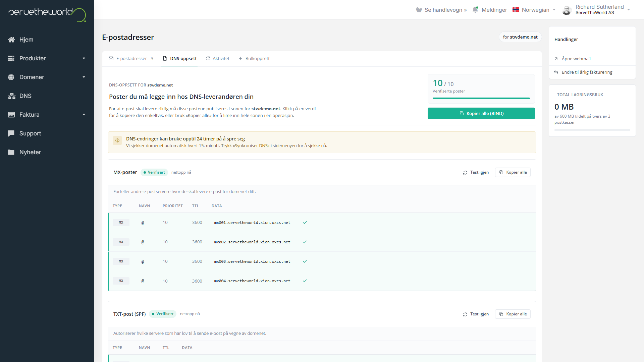Screen dimensions: 644x362
Task: Click the checkmark for mx001 record
Action: coord(305,223)
